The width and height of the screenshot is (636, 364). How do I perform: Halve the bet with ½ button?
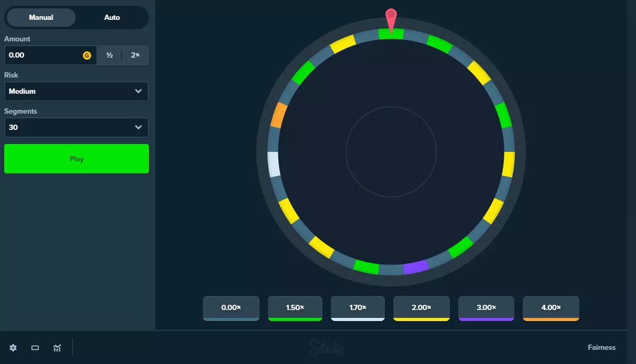tap(110, 55)
